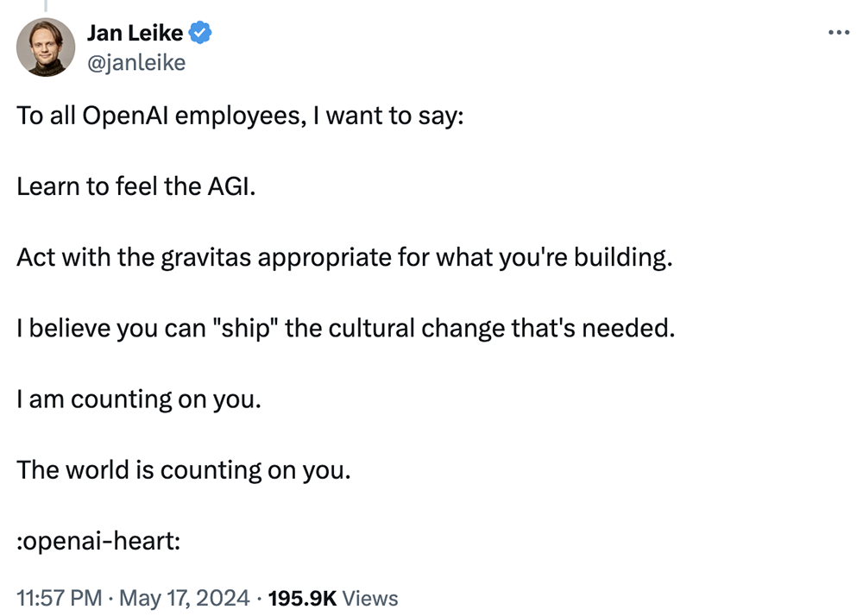
Task: Open the tweet's three-dot more options menu
Action: [x=838, y=33]
